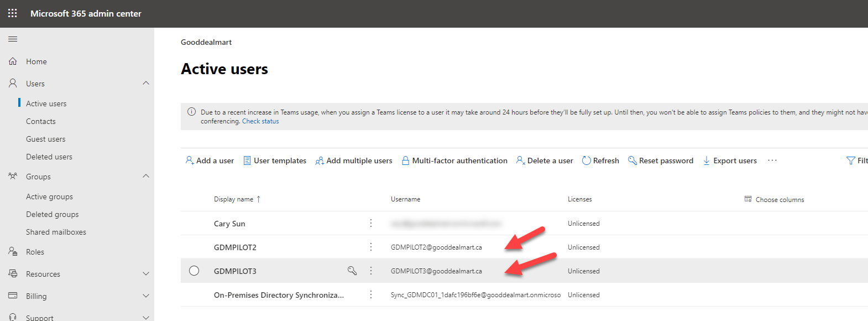Screen dimensions: 868x321
Task: Open the app launcher waffle icon
Action: point(12,13)
